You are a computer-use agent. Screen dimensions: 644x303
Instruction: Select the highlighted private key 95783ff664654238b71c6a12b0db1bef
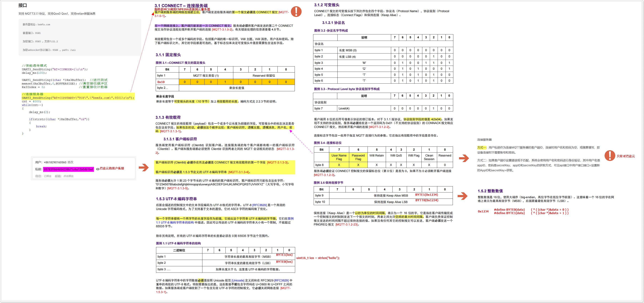[x=68, y=169]
